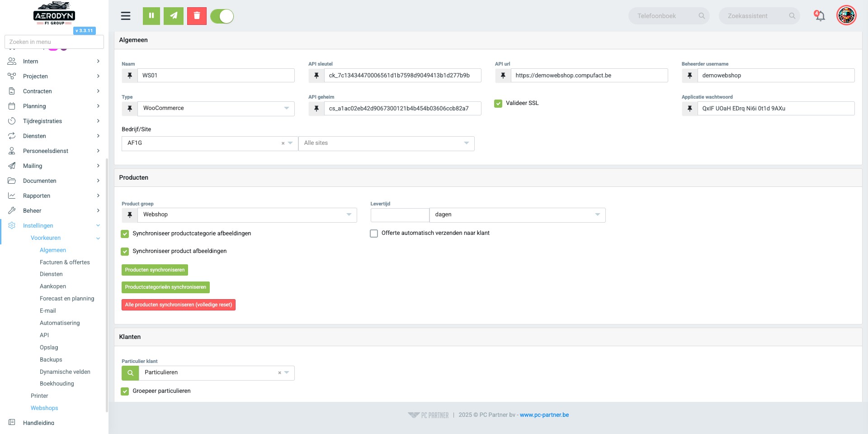Click the pin icon beside API url

[x=503, y=76]
